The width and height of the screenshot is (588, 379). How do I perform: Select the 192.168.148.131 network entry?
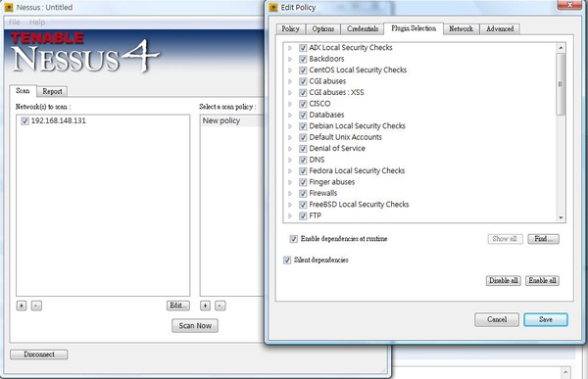point(59,120)
